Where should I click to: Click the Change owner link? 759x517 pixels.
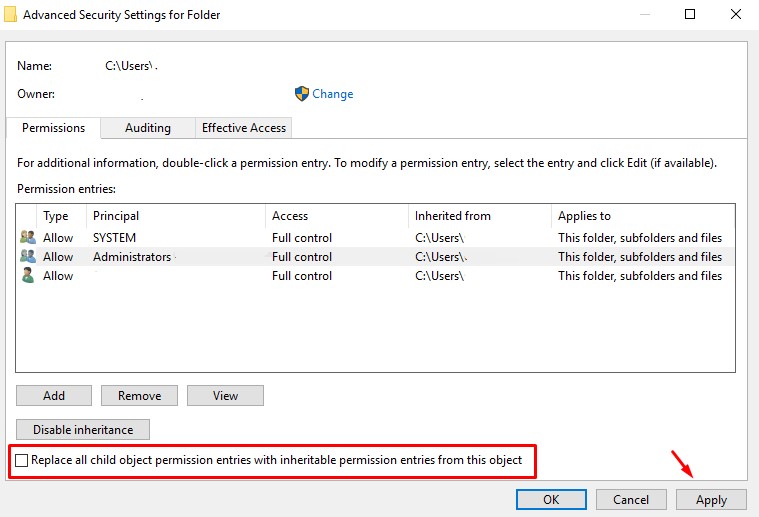(332, 94)
